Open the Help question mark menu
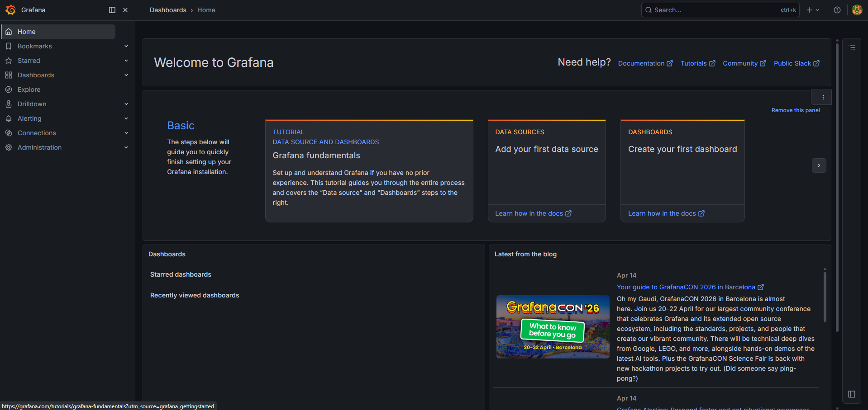Viewport: 868px width, 410px height. coord(837,9)
